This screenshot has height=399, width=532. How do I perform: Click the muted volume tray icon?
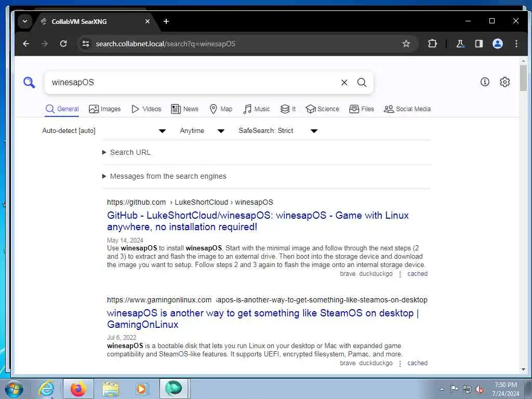click(x=480, y=389)
